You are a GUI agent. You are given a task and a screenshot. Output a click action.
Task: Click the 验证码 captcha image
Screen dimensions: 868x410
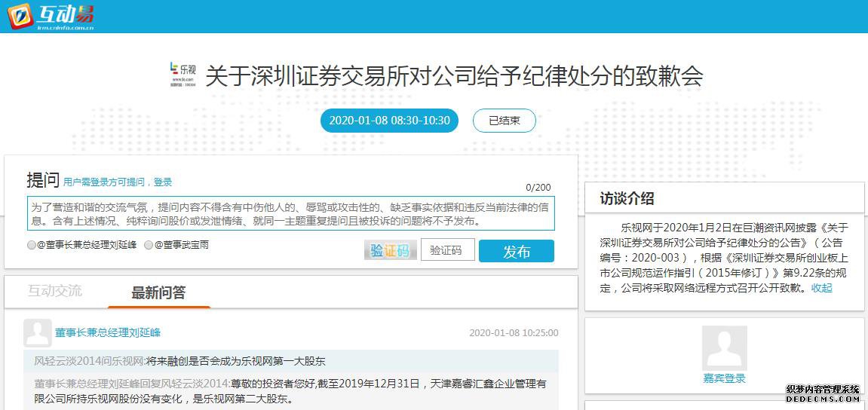pos(391,251)
